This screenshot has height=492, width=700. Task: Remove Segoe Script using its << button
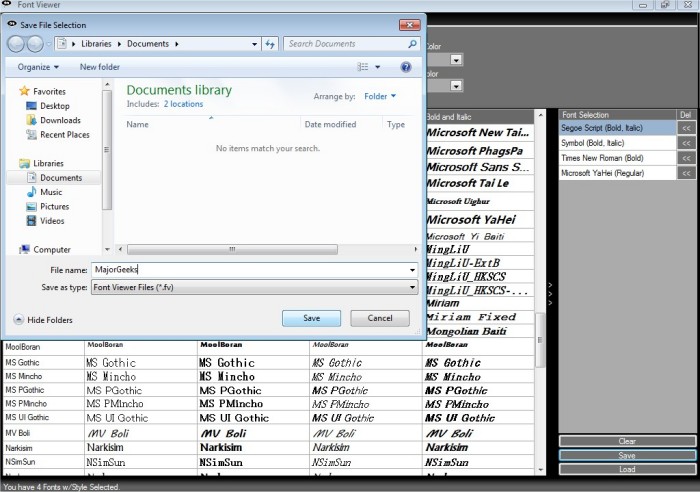coord(686,128)
